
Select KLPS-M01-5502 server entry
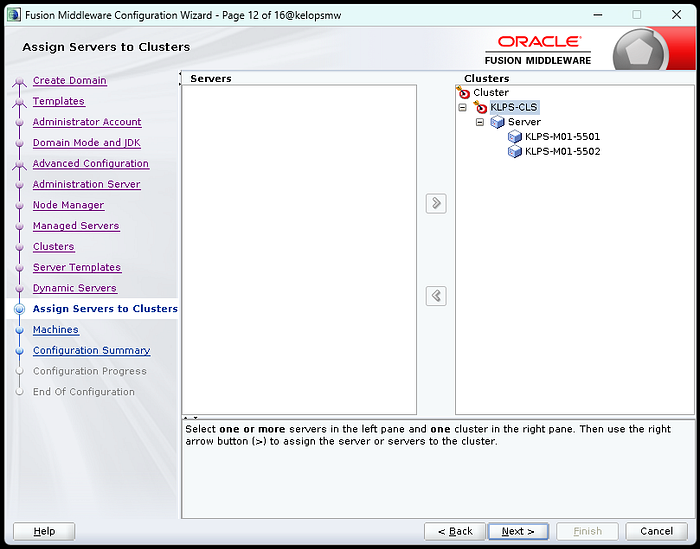point(562,151)
